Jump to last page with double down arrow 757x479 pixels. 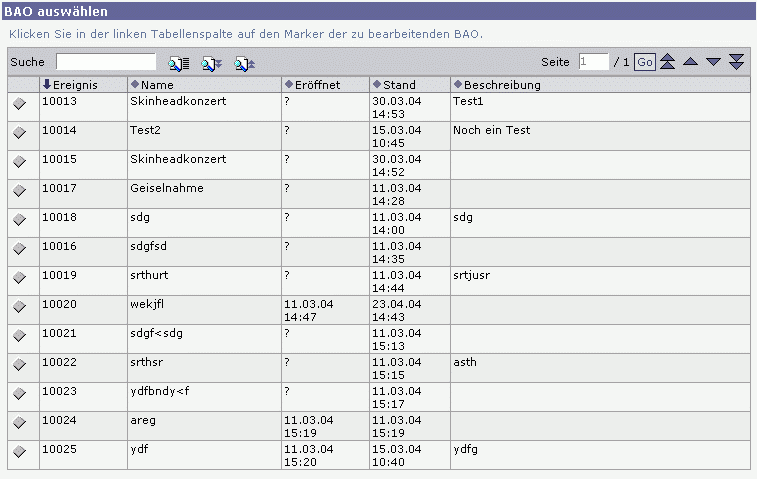(737, 62)
